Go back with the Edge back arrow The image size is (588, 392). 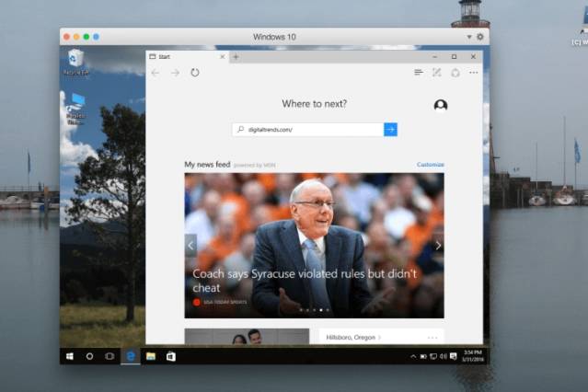tap(156, 73)
